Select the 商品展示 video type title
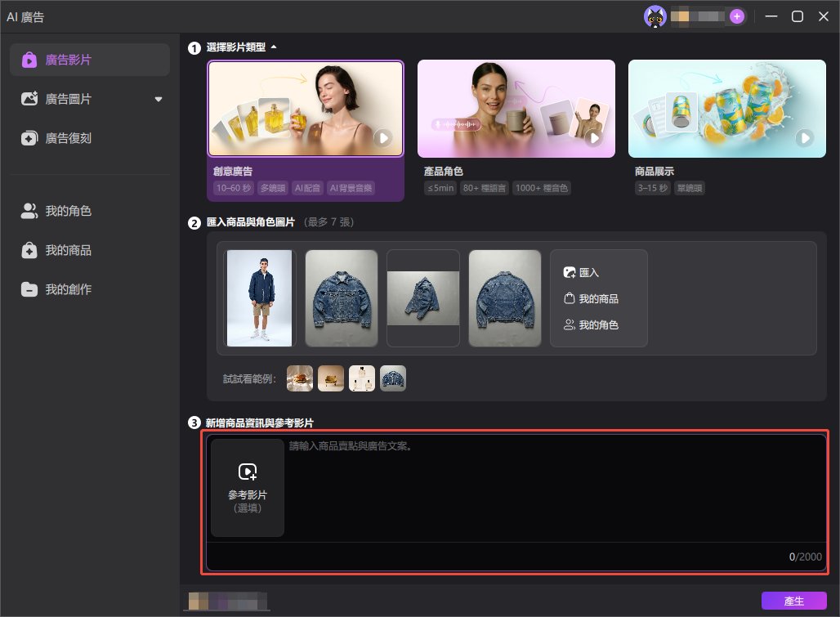 coord(655,172)
